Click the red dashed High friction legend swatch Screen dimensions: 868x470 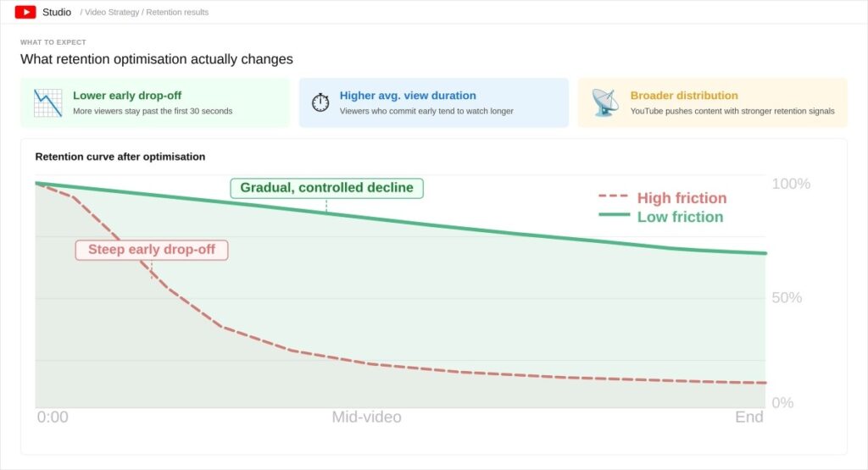click(x=614, y=196)
